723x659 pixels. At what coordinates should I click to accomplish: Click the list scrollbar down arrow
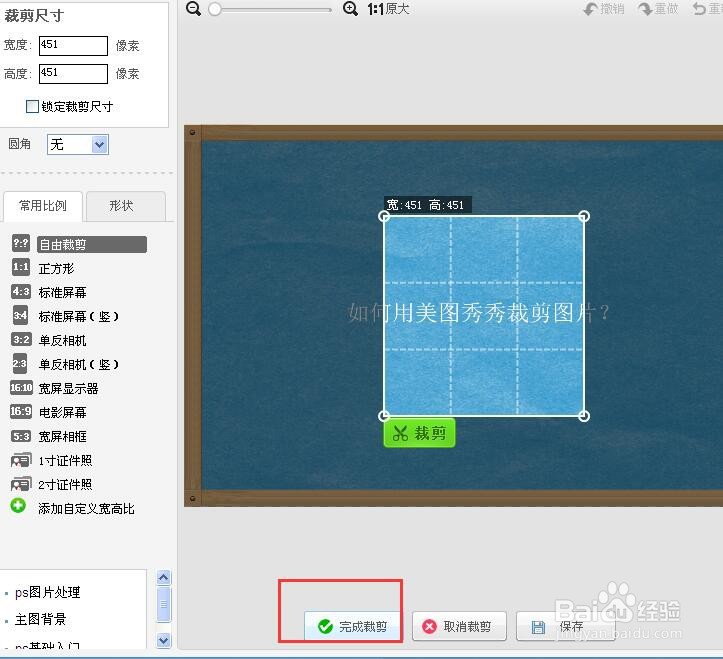pos(164,640)
